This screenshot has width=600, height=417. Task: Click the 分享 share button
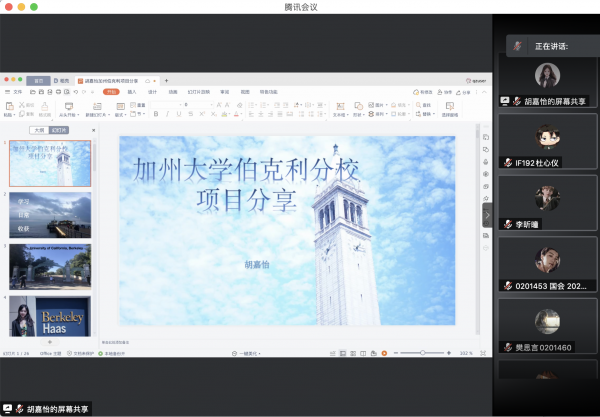click(x=465, y=91)
